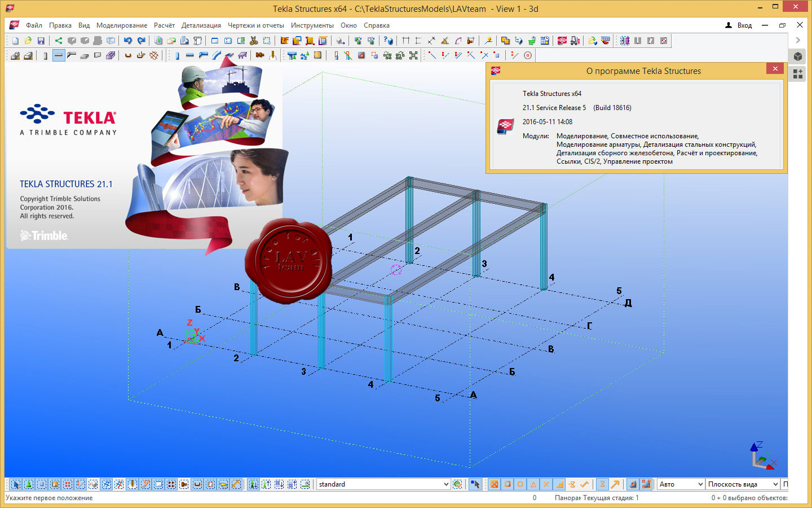Open the Детализация menu
Image resolution: width=812 pixels, height=508 pixels.
(x=201, y=25)
